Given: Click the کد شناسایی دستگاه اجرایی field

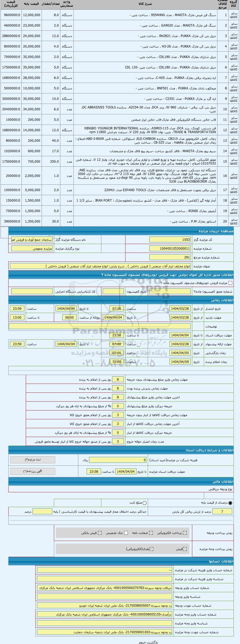Looking at the screenshot, I should (32, 291).
